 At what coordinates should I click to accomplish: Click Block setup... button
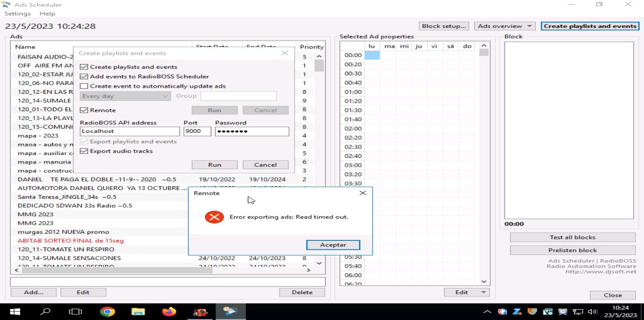445,26
